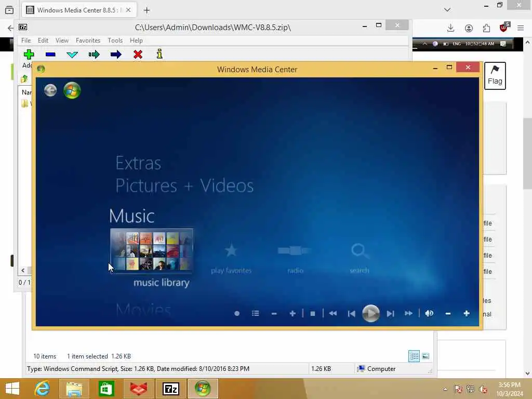532x399 pixels.
Task: Open Music search magnifier
Action: (x=360, y=251)
